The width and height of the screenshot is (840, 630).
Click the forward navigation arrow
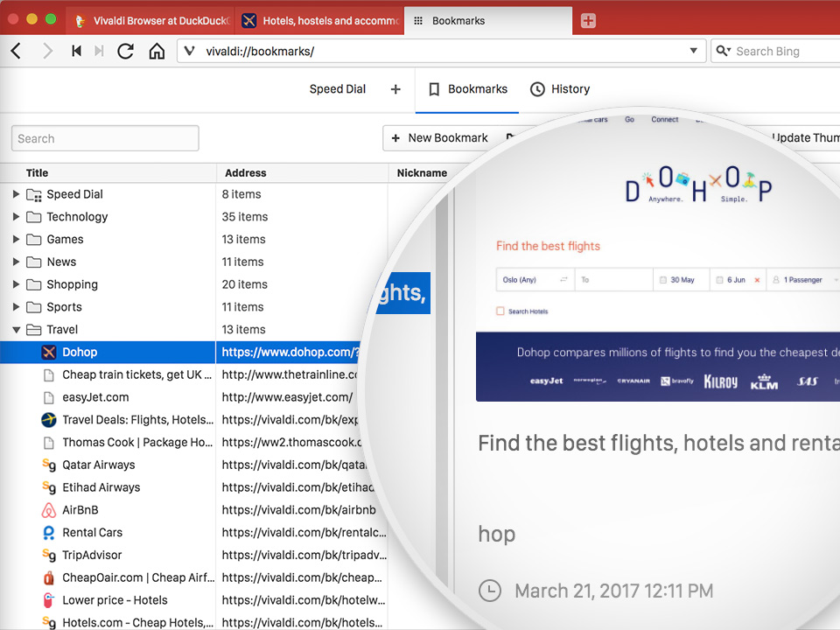coord(47,52)
